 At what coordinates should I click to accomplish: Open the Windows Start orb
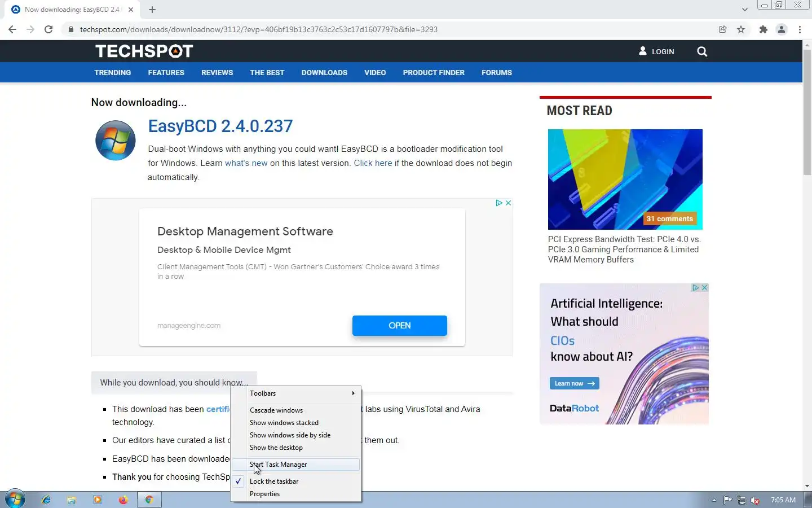[x=15, y=500]
